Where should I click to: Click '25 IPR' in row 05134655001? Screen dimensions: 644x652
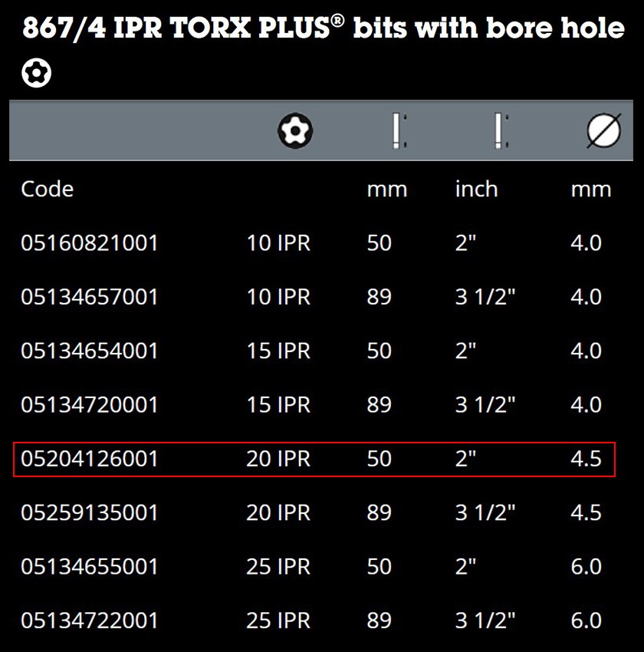point(278,566)
